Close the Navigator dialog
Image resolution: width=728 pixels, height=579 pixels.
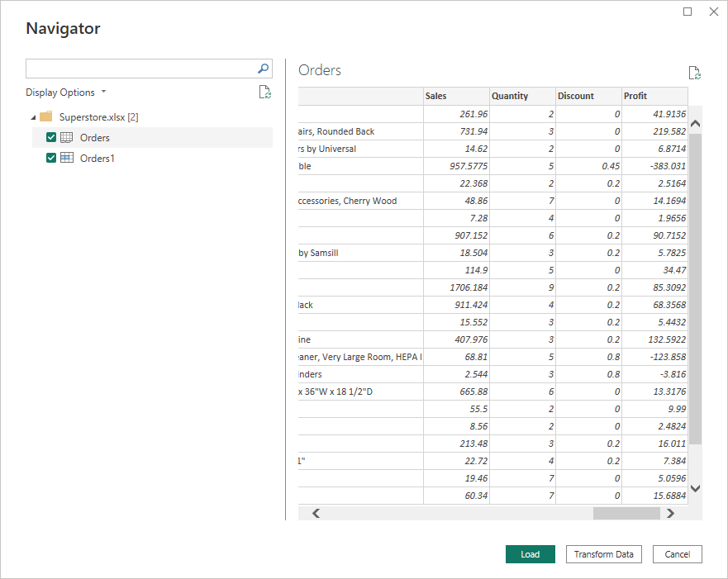(x=713, y=12)
